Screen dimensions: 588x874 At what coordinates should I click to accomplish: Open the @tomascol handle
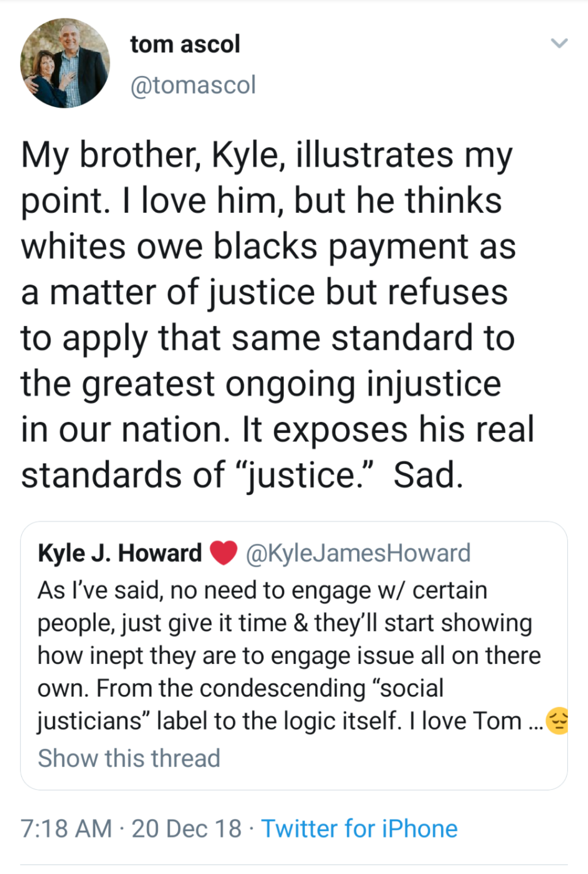click(193, 85)
